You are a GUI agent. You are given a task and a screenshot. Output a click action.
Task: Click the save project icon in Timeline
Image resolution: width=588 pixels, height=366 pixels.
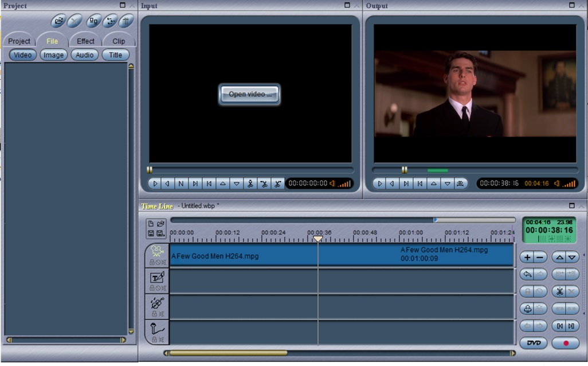point(151,233)
